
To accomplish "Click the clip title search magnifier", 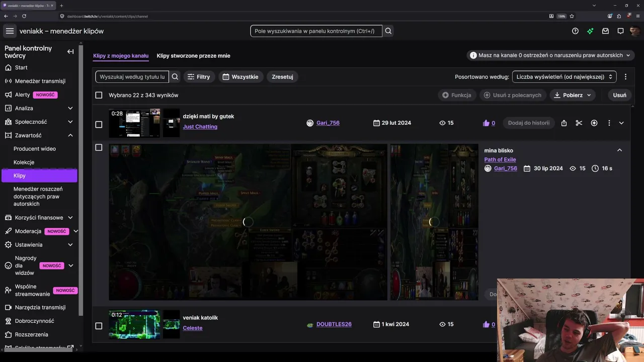I will (175, 77).
